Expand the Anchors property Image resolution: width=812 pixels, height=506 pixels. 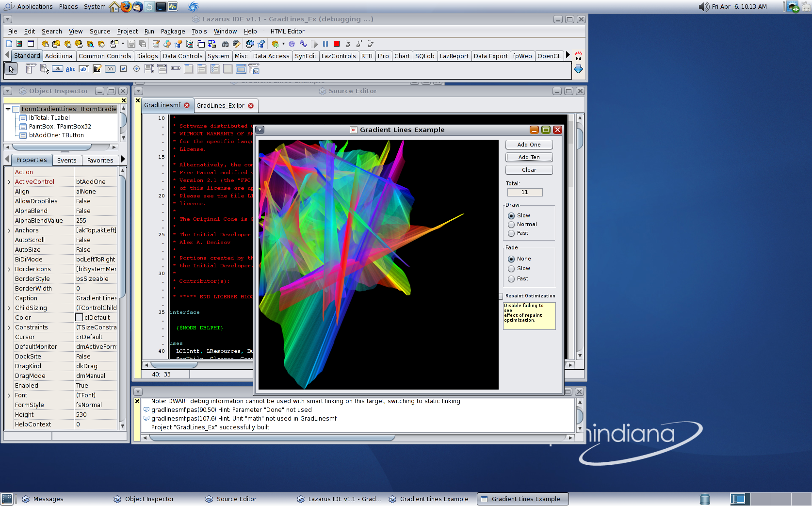(9, 230)
